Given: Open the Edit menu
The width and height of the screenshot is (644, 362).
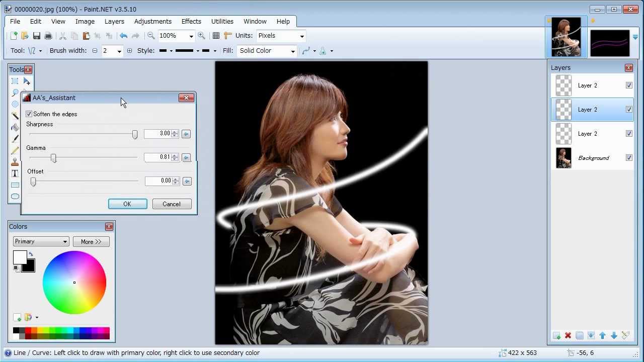Looking at the screenshot, I should coord(35,22).
